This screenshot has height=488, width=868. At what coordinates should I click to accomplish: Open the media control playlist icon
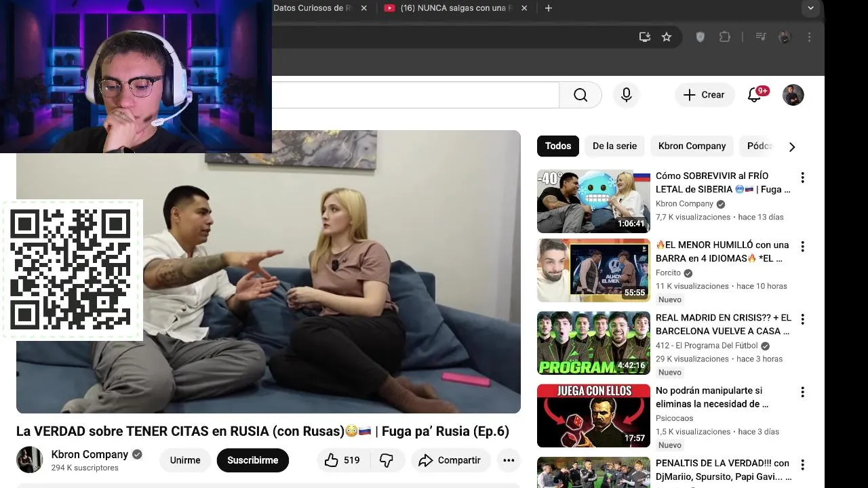(761, 37)
